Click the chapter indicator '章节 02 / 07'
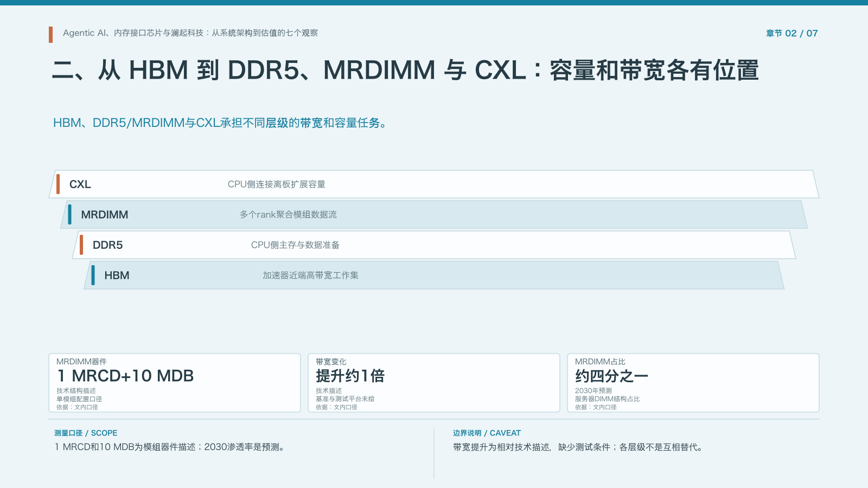This screenshot has width=868, height=488. (792, 33)
